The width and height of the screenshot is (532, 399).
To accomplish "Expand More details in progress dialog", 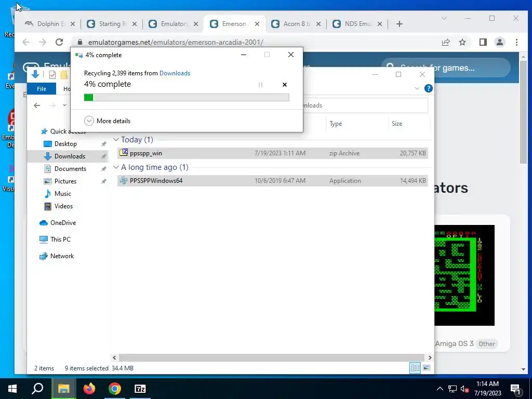I will [x=107, y=121].
